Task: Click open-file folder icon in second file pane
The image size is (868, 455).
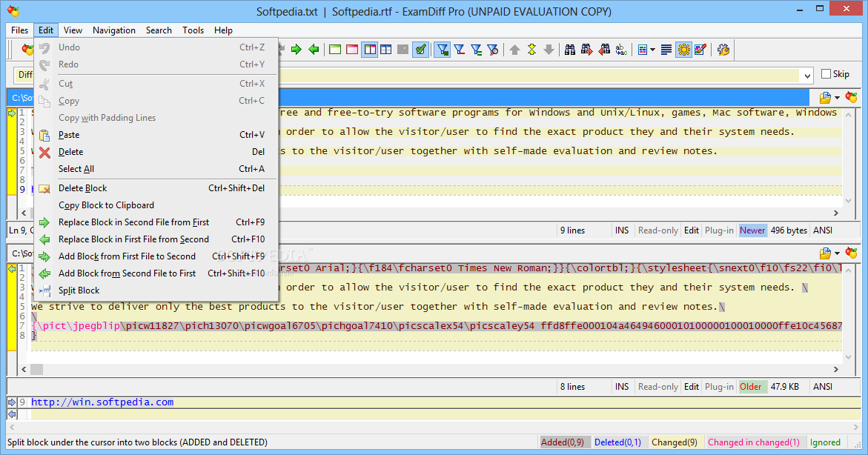Action: [825, 253]
